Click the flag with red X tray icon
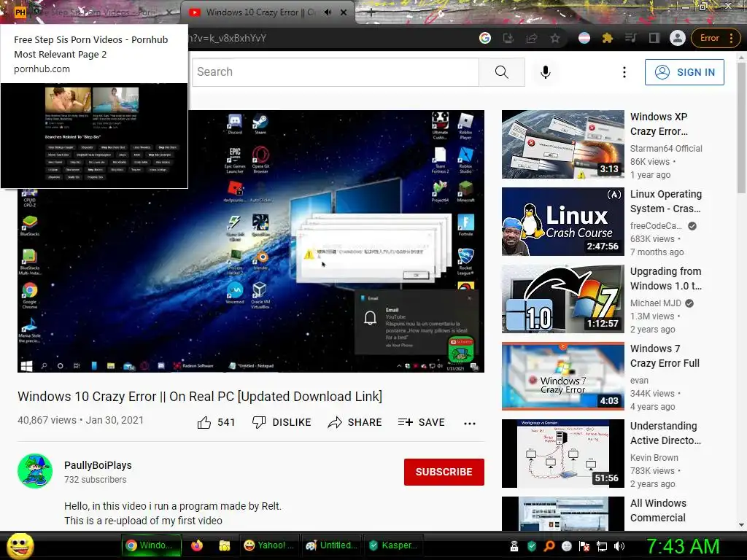Screen dimensions: 747x560 584,546
